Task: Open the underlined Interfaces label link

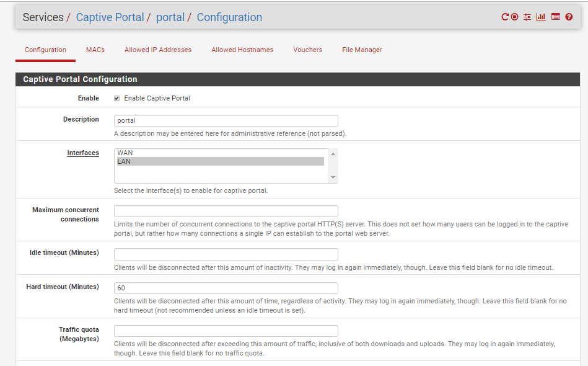Action: (83, 153)
